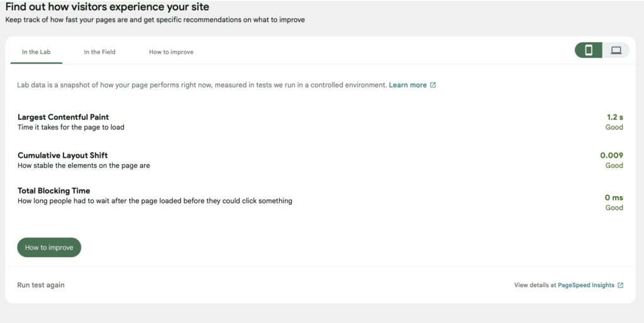The width and height of the screenshot is (644, 323).
Task: Click external link icon after PageSpeed Insights
Action: tap(620, 285)
